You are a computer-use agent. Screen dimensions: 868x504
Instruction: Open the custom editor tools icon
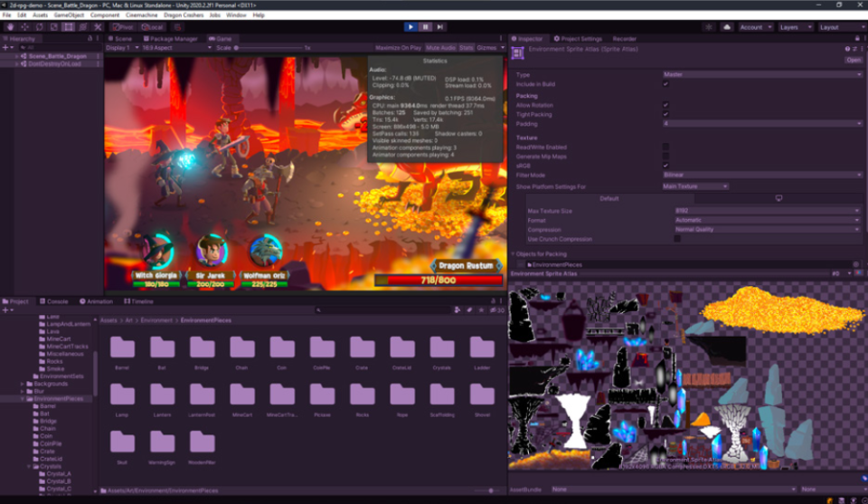click(98, 26)
